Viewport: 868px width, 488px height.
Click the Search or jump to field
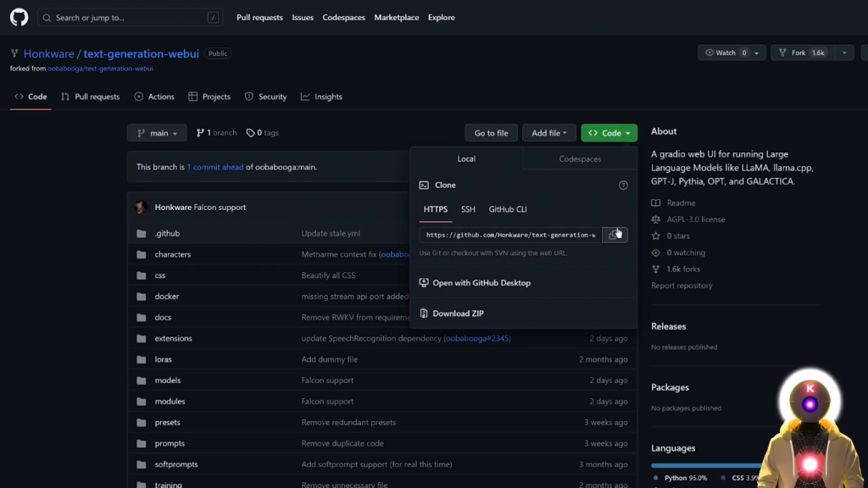click(x=130, y=18)
